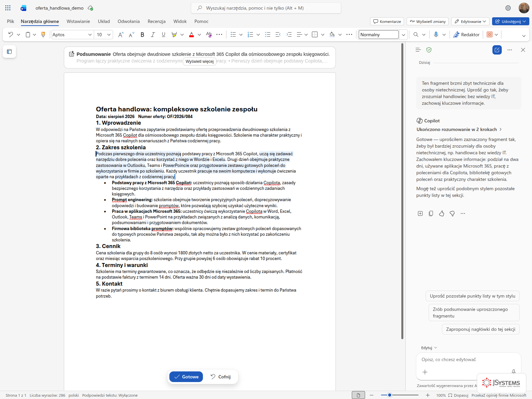Open the app launcher waffle icon
Viewport: 532px width, 399px height.
pyautogui.click(x=8, y=8)
